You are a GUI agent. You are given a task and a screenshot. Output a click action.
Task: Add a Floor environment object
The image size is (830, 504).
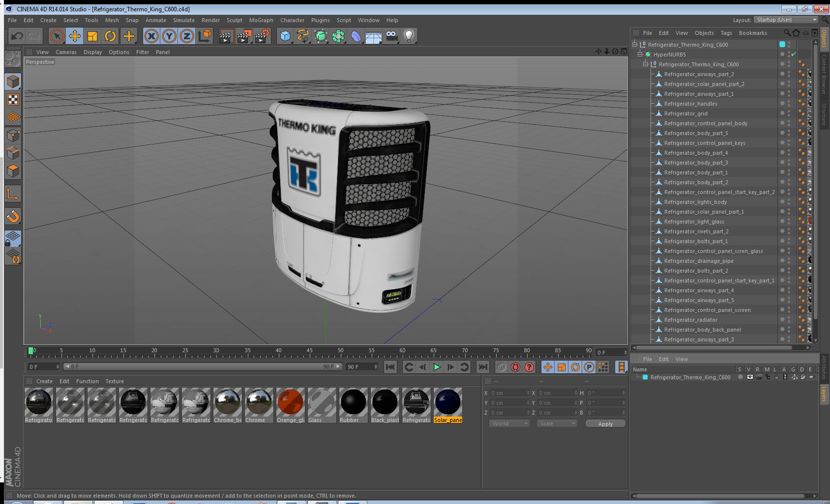[x=374, y=36]
